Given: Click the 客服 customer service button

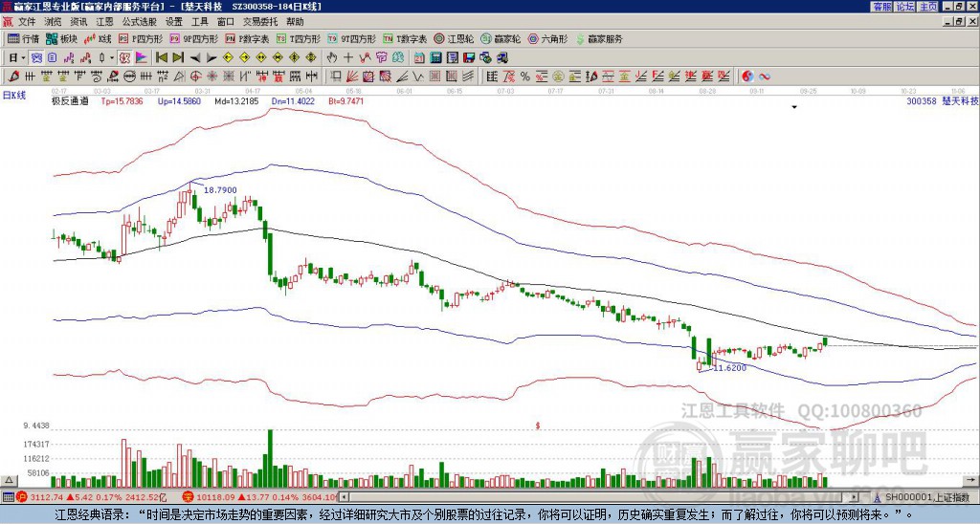Looking at the screenshot, I should (881, 7).
